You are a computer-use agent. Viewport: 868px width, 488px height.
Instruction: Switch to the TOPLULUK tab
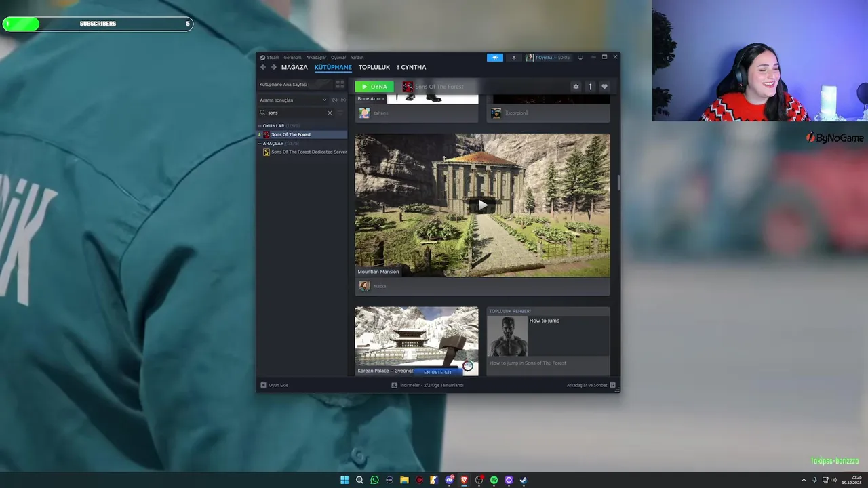pos(374,68)
